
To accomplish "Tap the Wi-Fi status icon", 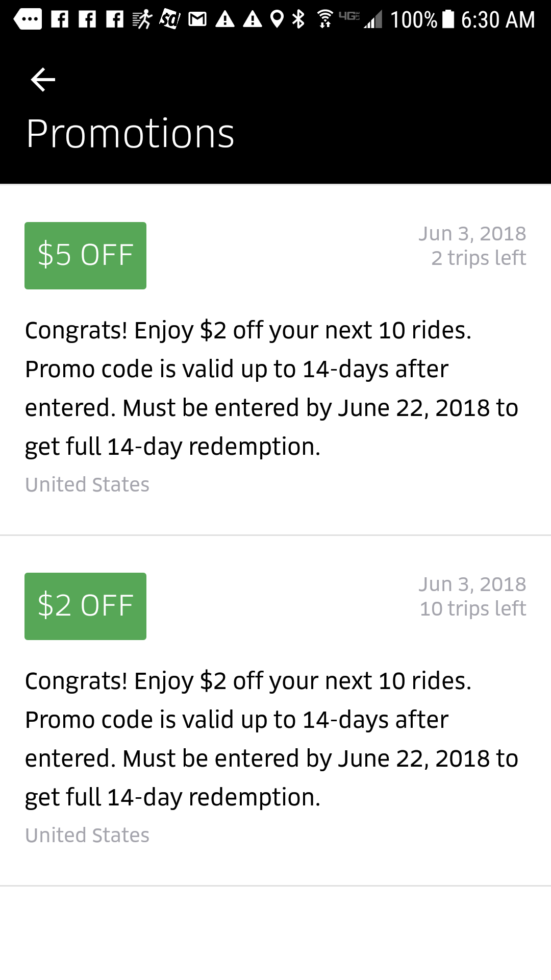I will click(324, 19).
